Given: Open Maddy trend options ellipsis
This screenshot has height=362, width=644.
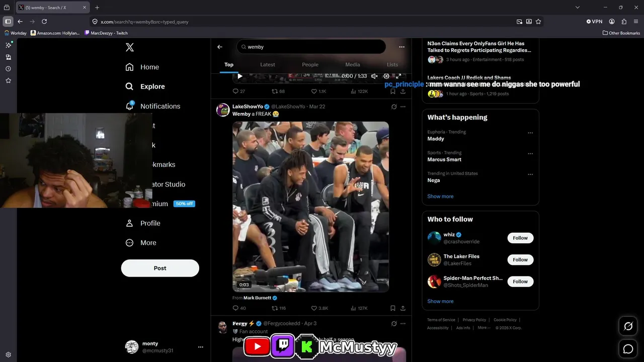Looking at the screenshot, I should pos(530,133).
